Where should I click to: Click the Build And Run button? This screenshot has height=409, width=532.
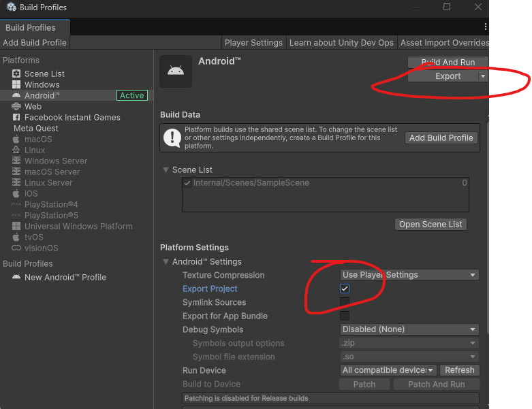point(448,62)
